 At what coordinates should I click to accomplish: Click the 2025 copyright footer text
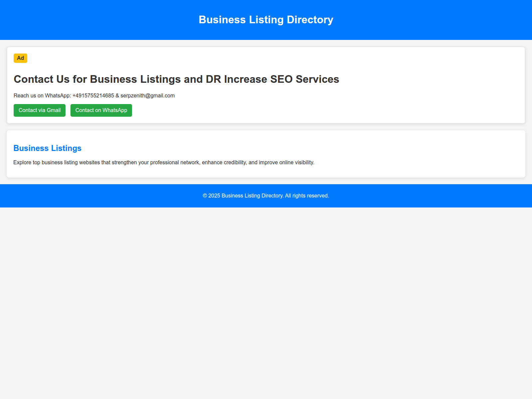tap(266, 196)
